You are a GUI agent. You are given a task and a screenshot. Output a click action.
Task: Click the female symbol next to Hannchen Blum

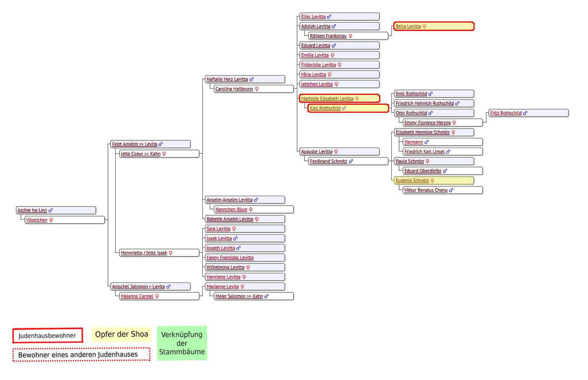pos(250,210)
